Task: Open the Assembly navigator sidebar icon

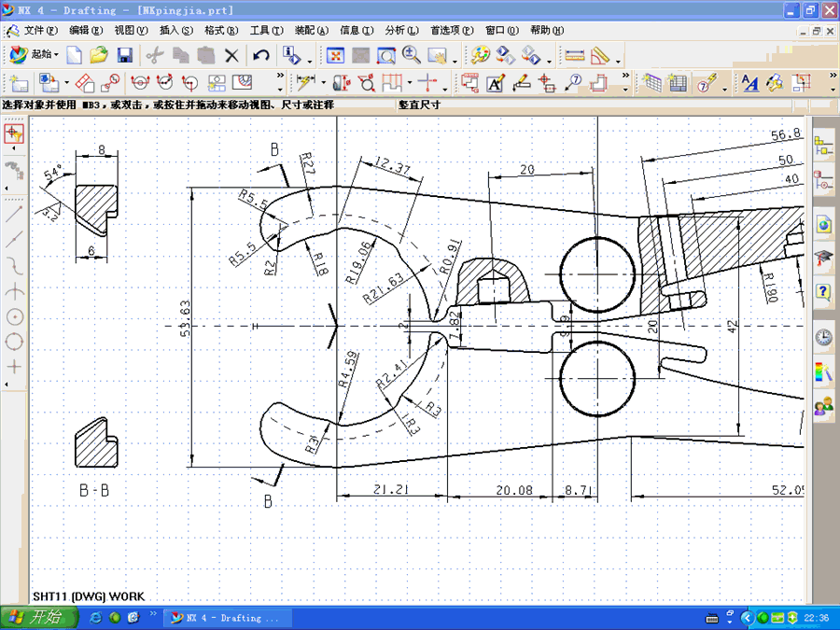Action: (x=823, y=145)
